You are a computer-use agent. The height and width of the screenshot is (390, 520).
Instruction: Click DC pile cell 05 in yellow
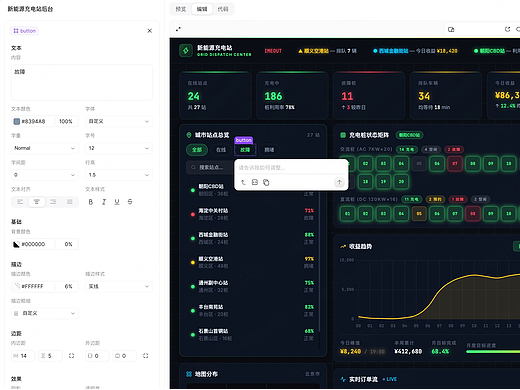(x=419, y=213)
